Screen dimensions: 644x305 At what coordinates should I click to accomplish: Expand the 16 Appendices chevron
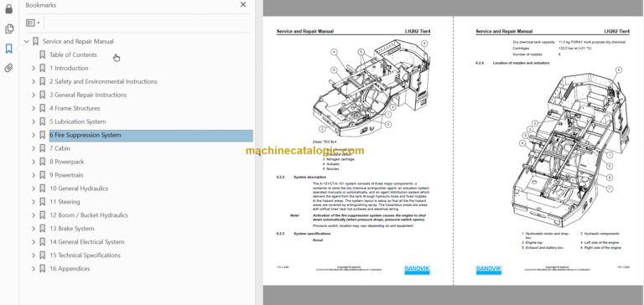click(34, 268)
